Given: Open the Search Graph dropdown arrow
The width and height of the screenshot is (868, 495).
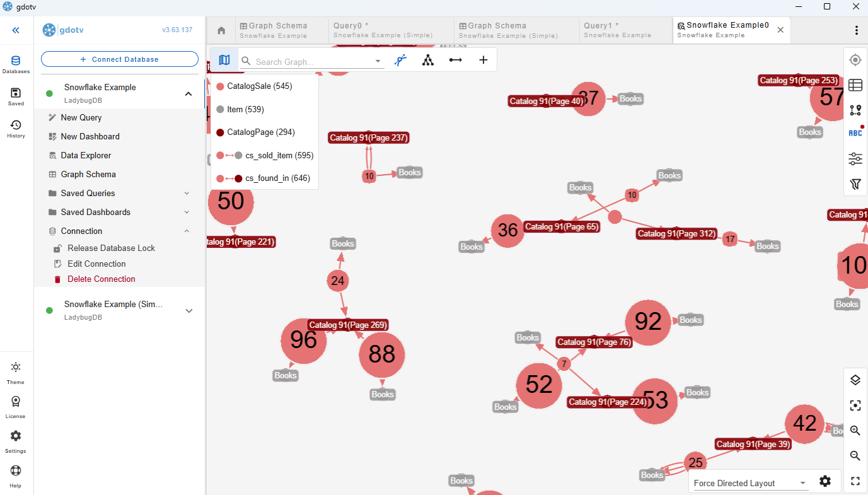Looking at the screenshot, I should pyautogui.click(x=378, y=62).
